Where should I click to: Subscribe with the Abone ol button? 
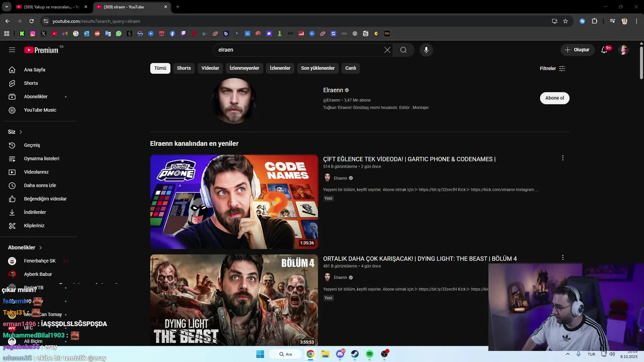click(x=554, y=98)
